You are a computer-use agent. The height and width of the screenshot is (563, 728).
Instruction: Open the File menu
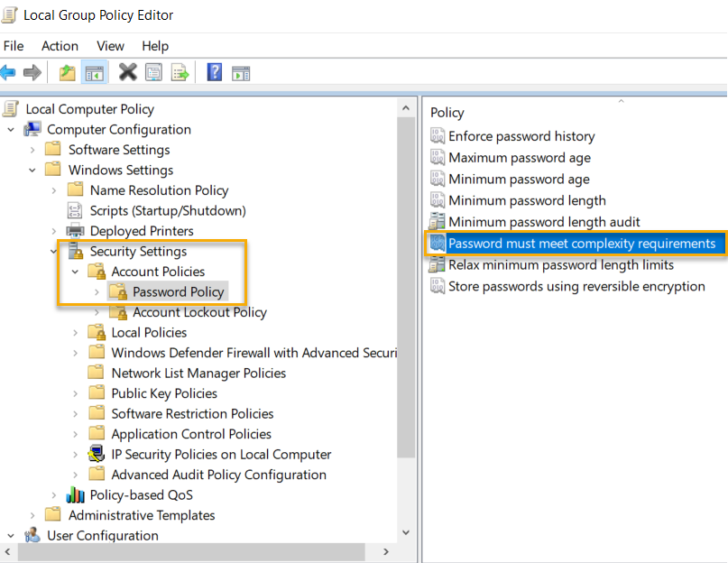point(14,46)
